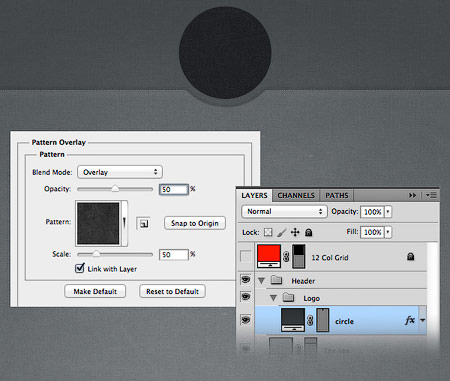This screenshot has height=381, width=450.
Task: Click the pattern Opacity slider handle
Action: (x=115, y=189)
